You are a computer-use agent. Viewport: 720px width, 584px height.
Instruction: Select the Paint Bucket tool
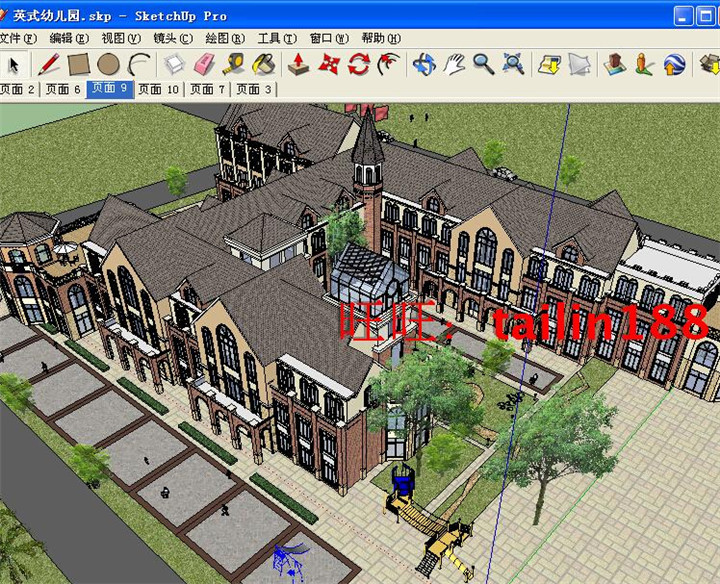click(264, 64)
